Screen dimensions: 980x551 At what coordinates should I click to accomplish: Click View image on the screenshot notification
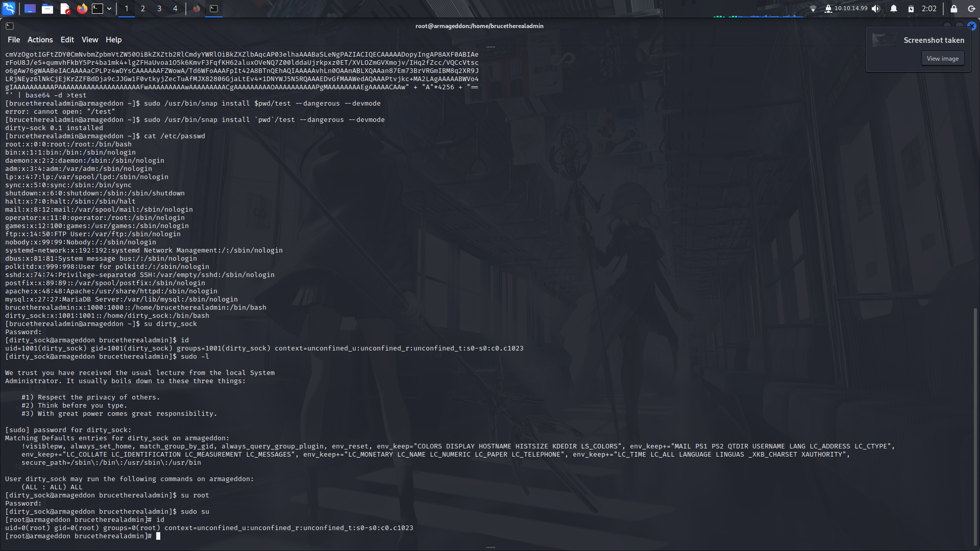coord(942,58)
